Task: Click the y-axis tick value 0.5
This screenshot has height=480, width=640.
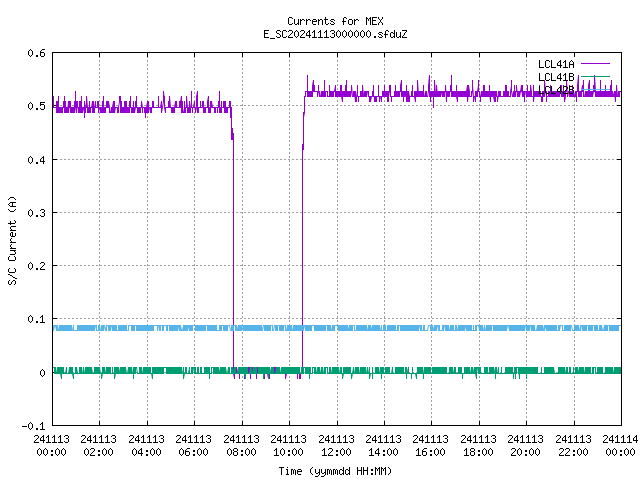Action: click(x=36, y=106)
